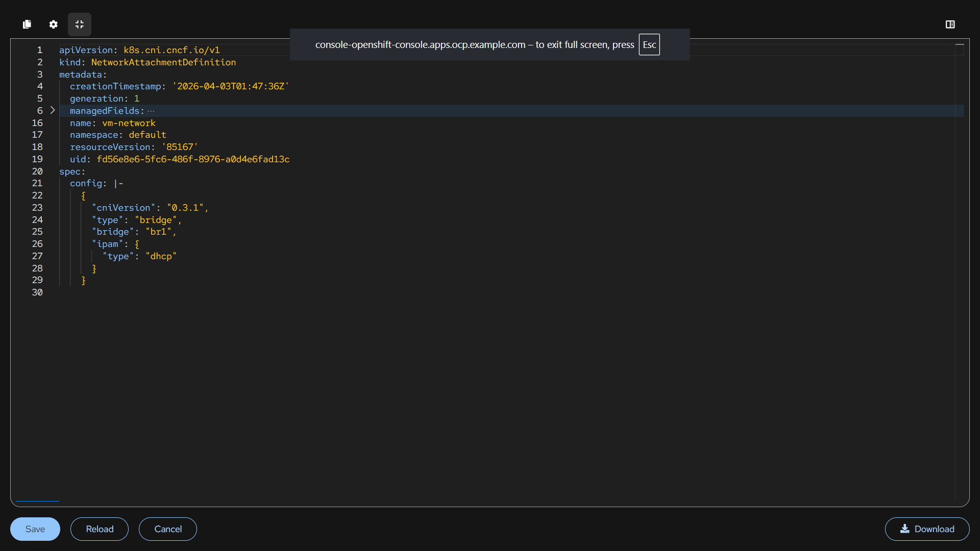
Task: Save the YAML changes
Action: pos(35,529)
